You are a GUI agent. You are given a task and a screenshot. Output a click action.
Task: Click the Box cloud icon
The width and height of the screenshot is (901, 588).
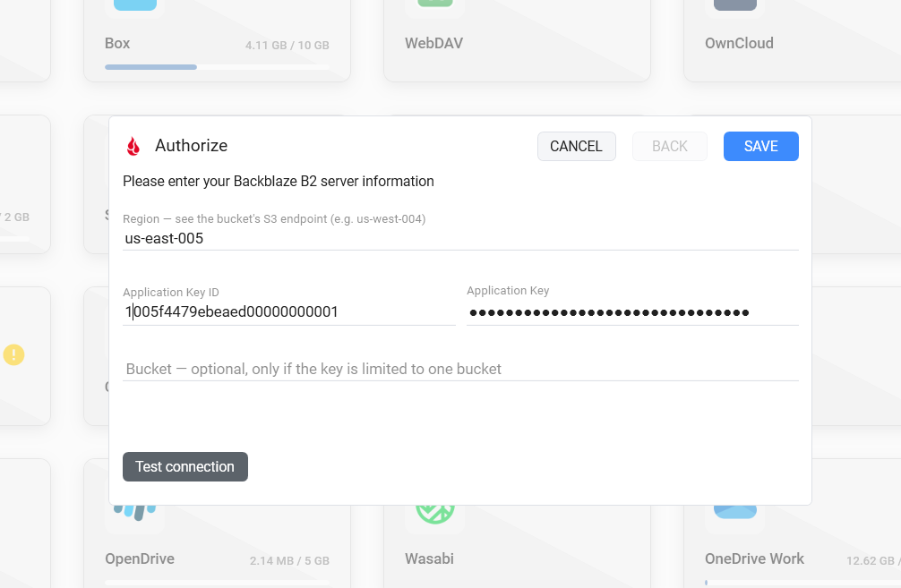click(135, 5)
